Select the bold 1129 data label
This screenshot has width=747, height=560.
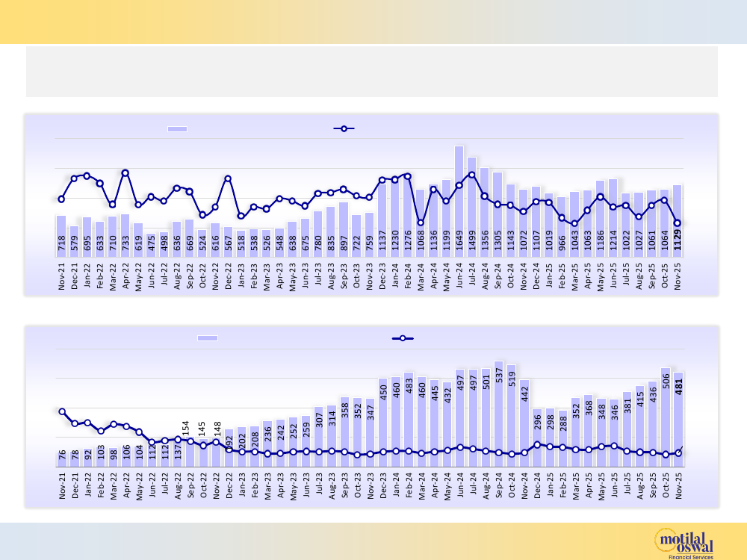pyautogui.click(x=678, y=243)
